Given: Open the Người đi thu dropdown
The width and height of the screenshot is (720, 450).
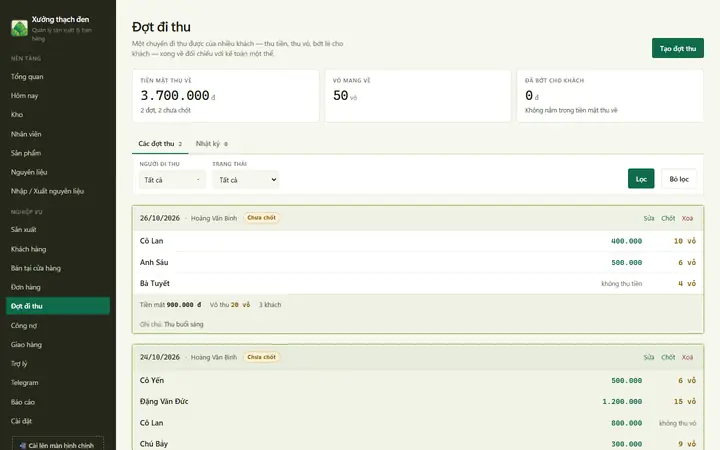Looking at the screenshot, I should tap(172, 180).
